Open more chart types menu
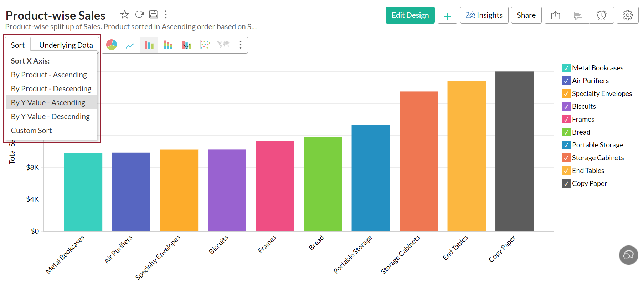This screenshot has width=644, height=284. (241, 45)
